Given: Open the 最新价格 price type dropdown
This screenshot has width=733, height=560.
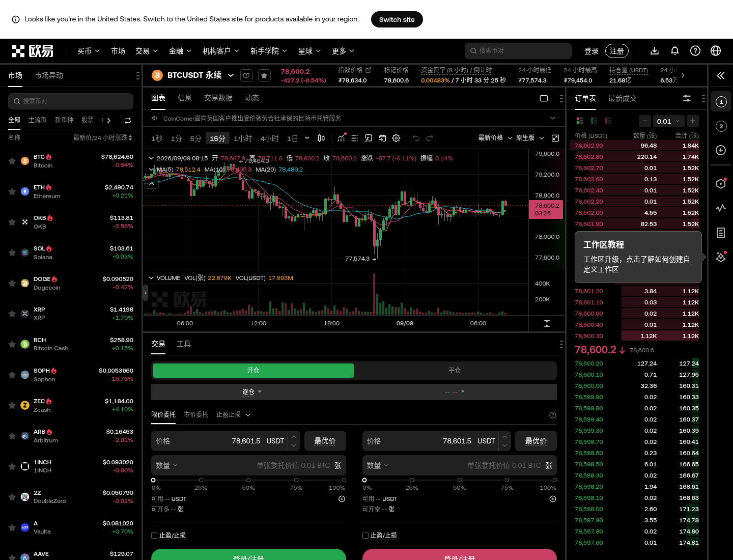Looking at the screenshot, I should (495, 138).
